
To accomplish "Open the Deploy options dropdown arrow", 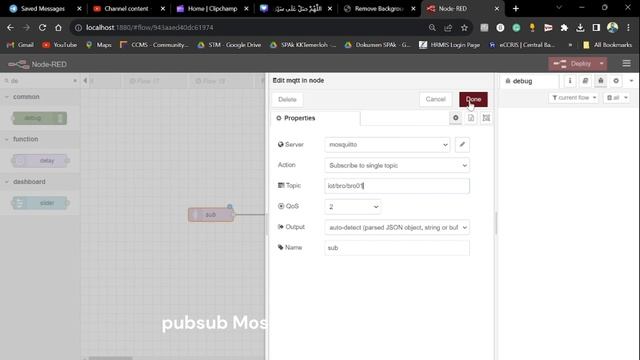I will coord(602,64).
